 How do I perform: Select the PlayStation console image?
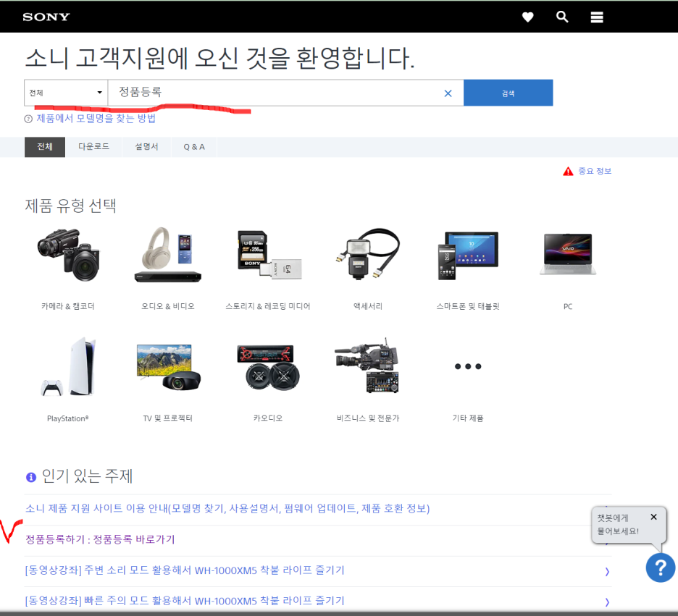pos(68,366)
